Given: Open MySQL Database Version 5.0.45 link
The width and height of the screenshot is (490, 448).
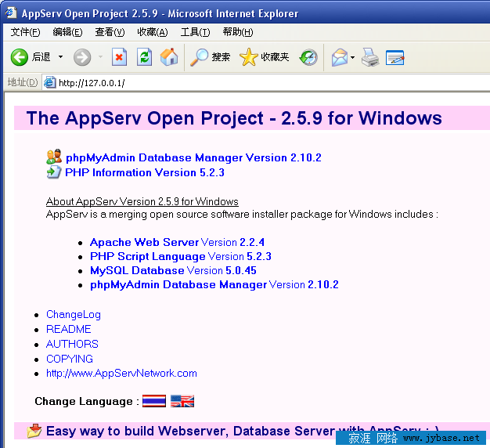Looking at the screenshot, I should click(x=173, y=270).
